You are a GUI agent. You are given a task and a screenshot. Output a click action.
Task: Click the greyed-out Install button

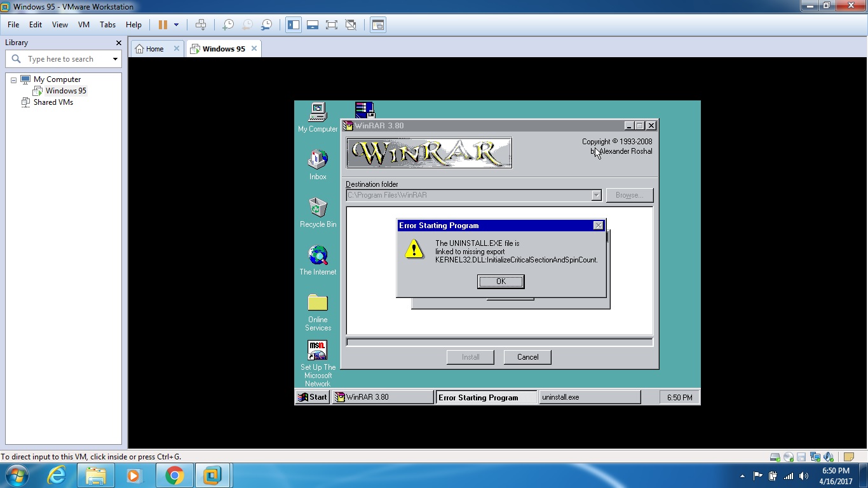(x=471, y=357)
